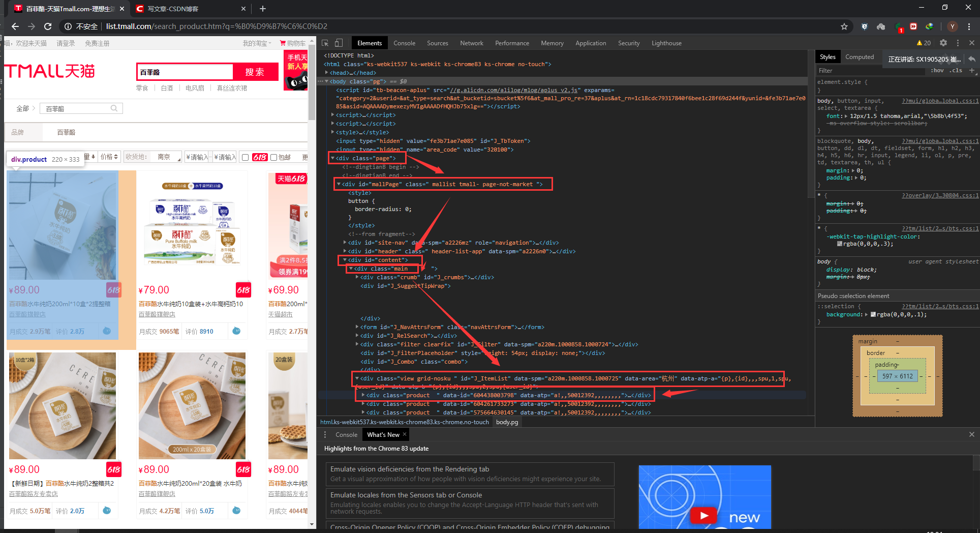Close the 写文章-CSDN博客 tab
980x533 pixels.
tap(243, 9)
